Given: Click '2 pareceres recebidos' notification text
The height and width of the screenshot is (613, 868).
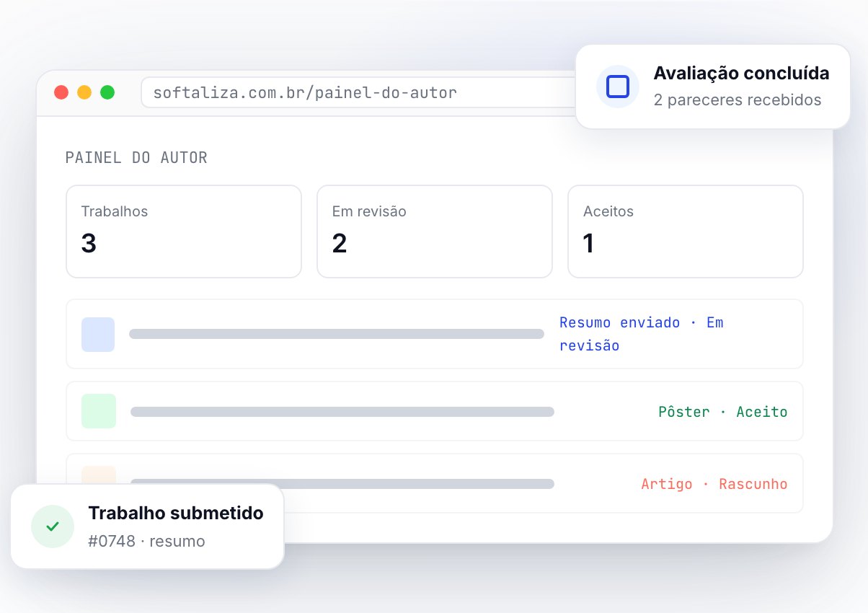Looking at the screenshot, I should tap(738, 100).
